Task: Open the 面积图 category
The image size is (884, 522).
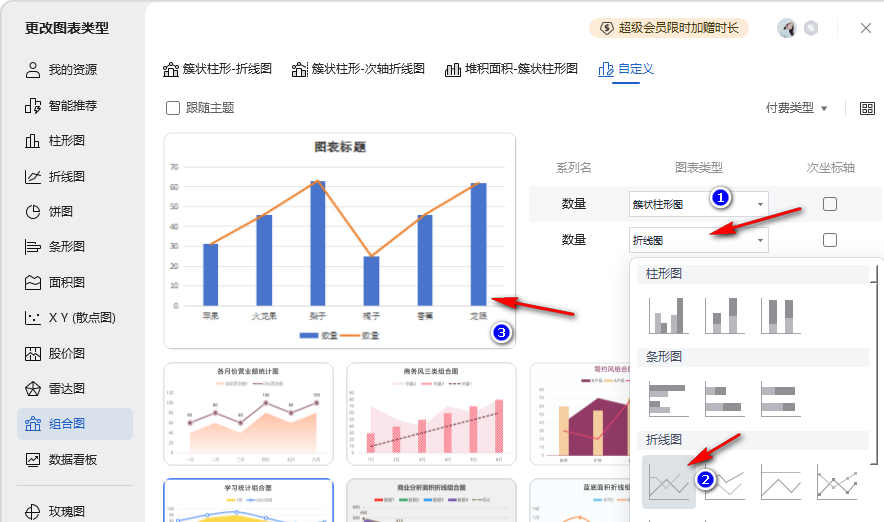Action: 55,282
